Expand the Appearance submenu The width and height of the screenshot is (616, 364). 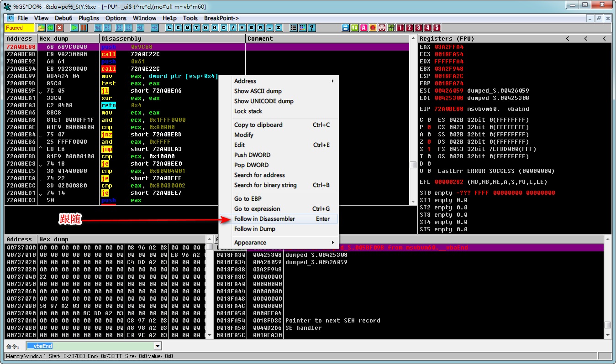pyautogui.click(x=279, y=243)
